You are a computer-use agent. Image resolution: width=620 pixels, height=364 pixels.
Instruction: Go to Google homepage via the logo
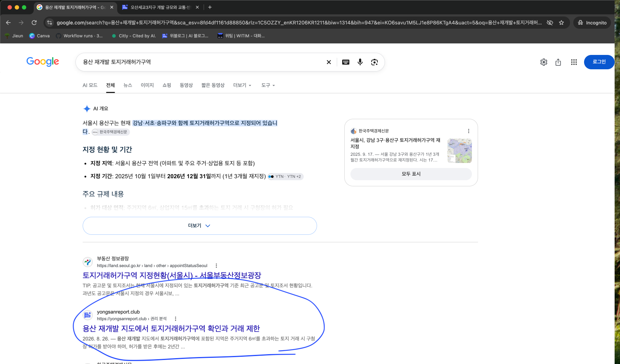[43, 62]
